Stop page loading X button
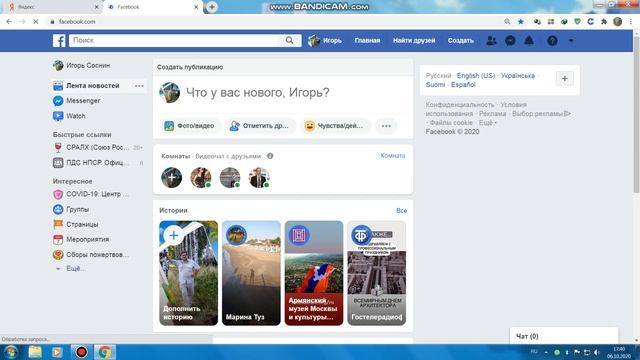 pos(36,22)
